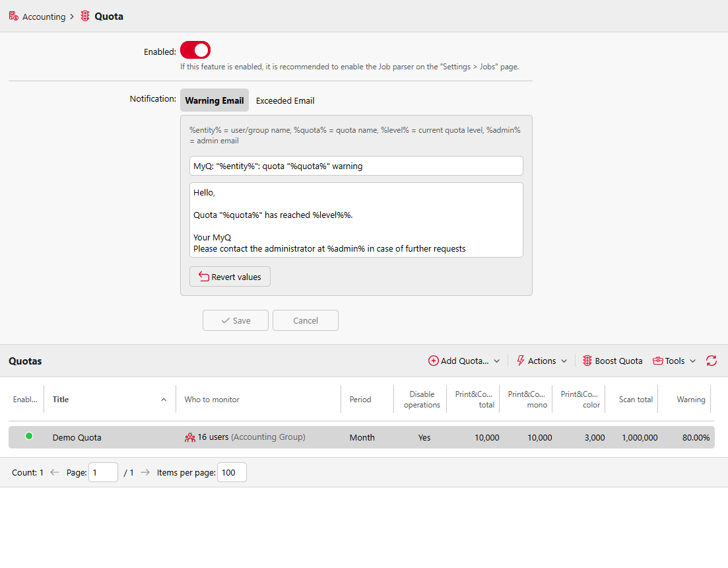Click the email subject input field

356,166
